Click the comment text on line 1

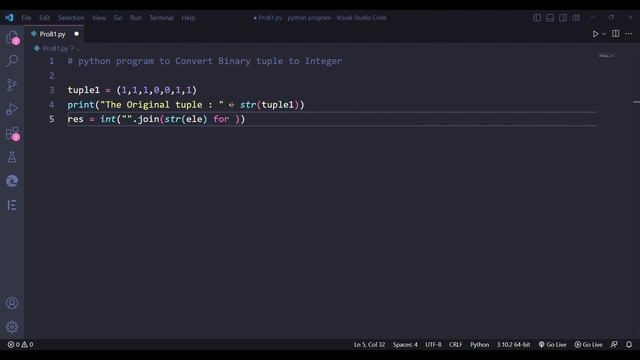coord(205,61)
